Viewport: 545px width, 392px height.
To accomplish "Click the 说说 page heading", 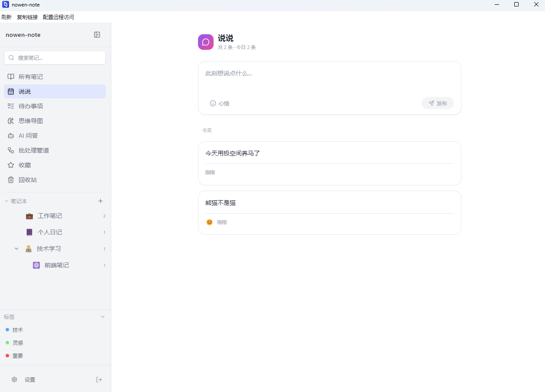I will tap(225, 38).
